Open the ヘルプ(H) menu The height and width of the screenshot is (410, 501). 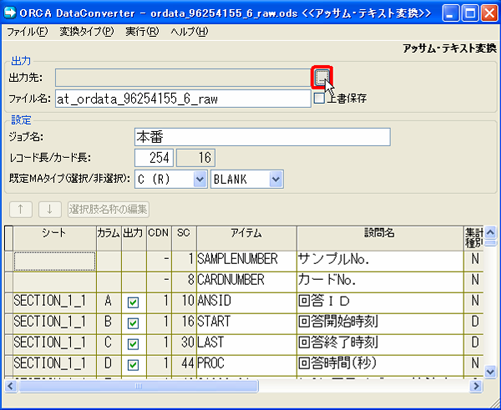coord(189,32)
